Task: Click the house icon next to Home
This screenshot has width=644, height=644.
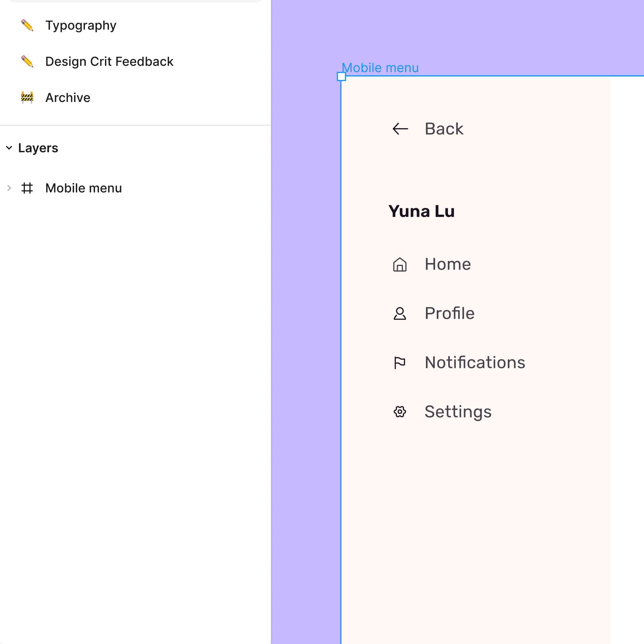Action: coord(400,264)
